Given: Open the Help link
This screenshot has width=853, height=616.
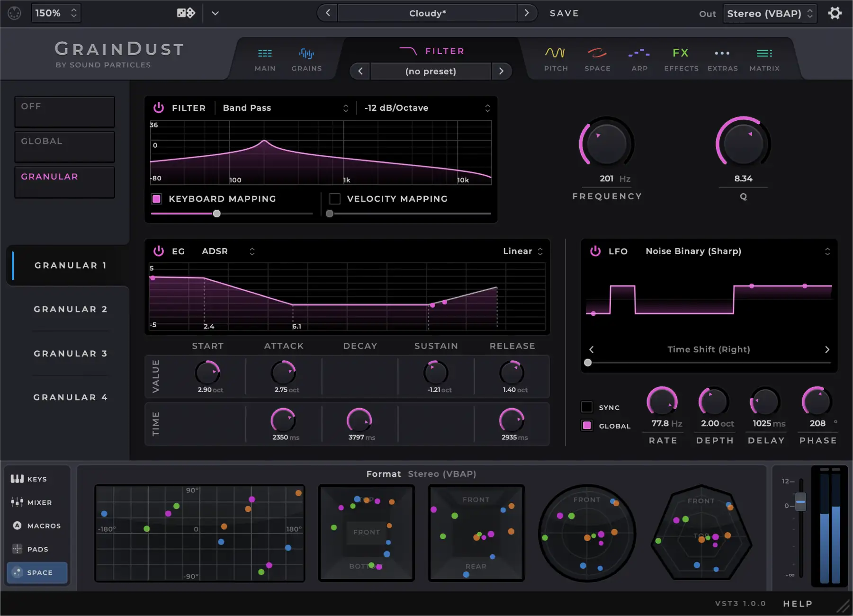Looking at the screenshot, I should coord(797,603).
